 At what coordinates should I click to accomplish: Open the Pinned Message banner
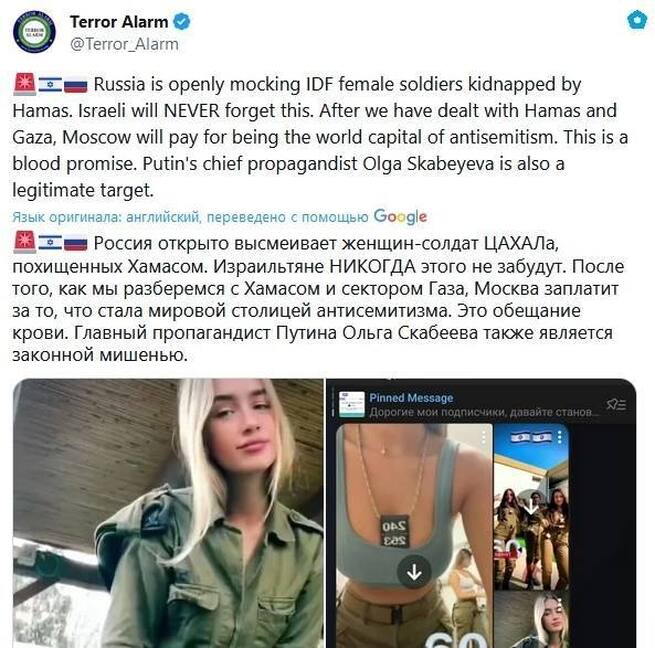coord(481,404)
